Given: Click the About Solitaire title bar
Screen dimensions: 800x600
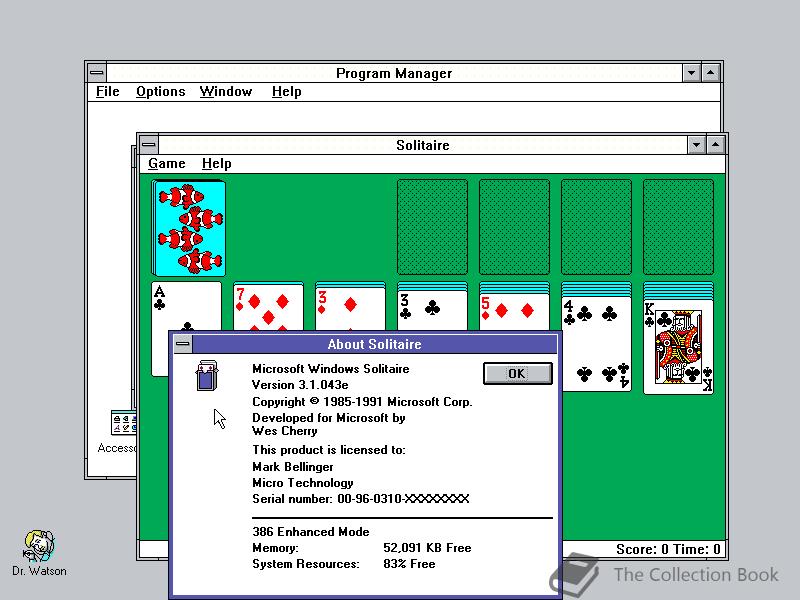Looking at the screenshot, I should click(x=374, y=344).
